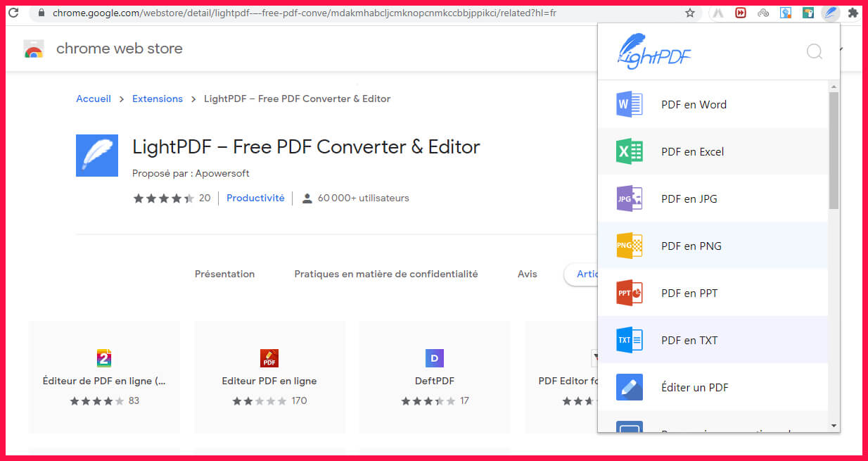Open the Pratiques en matière de confidentialité tab

pyautogui.click(x=386, y=274)
